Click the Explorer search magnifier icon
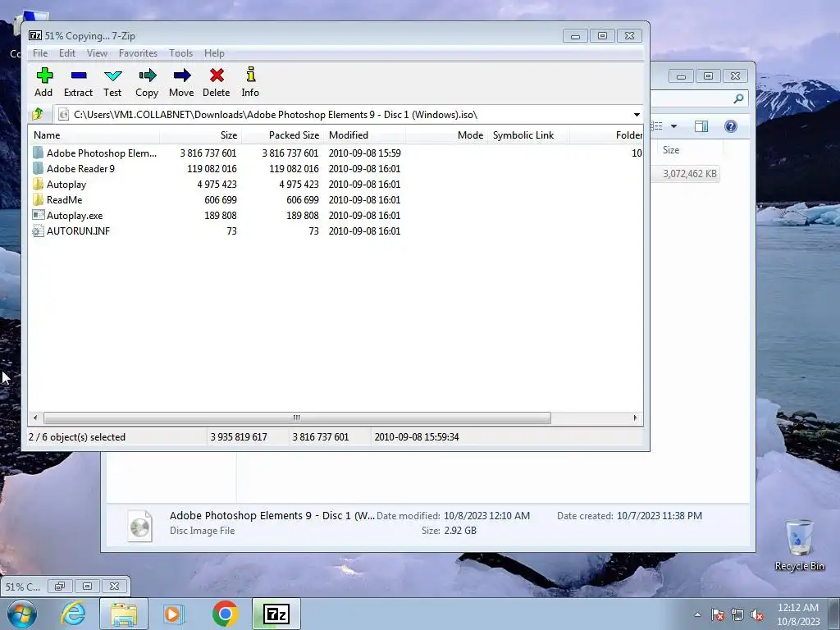The image size is (840, 630). (738, 98)
